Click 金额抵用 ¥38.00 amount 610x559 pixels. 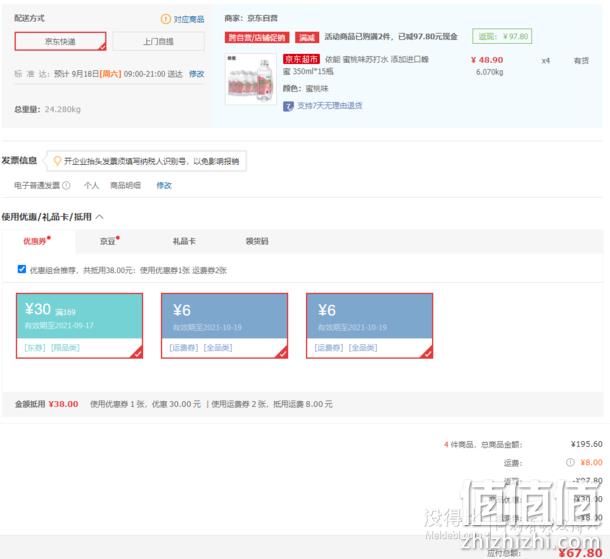pos(63,404)
